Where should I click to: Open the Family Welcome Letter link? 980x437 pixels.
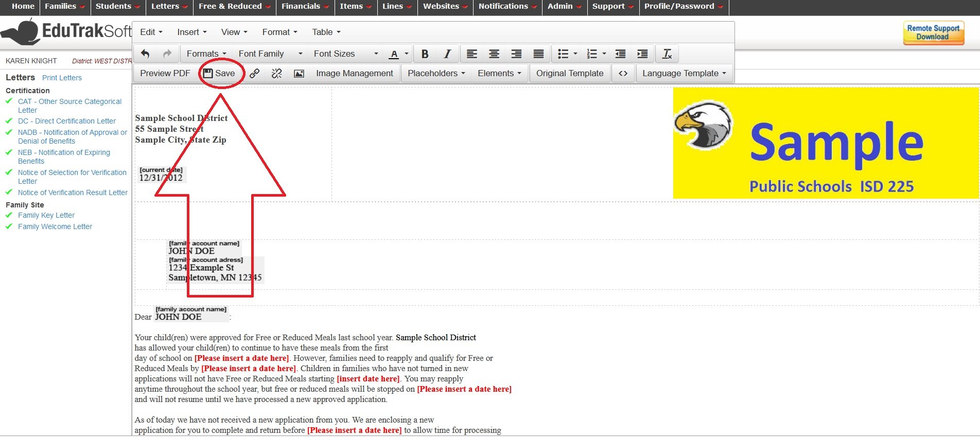pyautogui.click(x=55, y=226)
